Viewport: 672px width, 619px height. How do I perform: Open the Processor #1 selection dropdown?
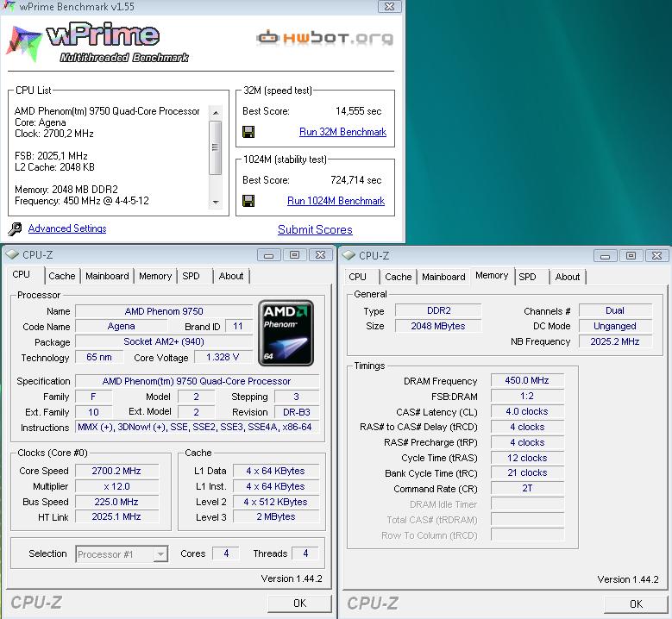point(160,553)
